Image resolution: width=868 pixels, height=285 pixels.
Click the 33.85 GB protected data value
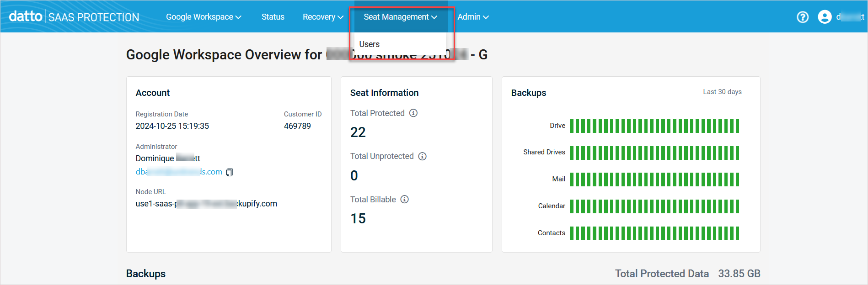(739, 274)
